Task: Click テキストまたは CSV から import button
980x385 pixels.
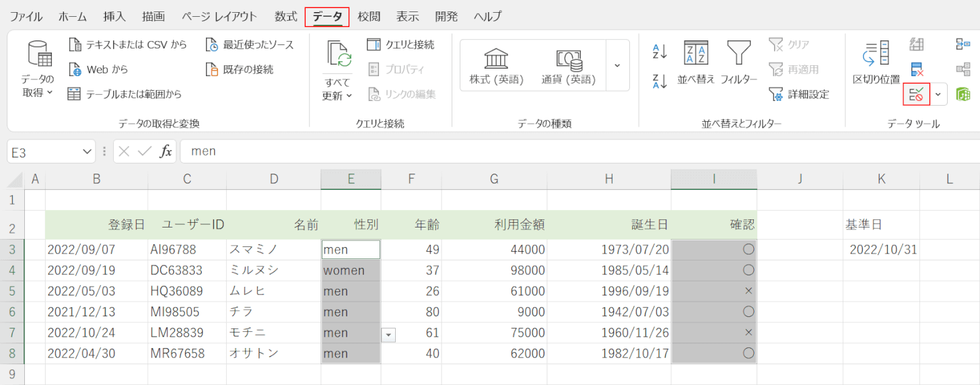Action: (x=128, y=45)
